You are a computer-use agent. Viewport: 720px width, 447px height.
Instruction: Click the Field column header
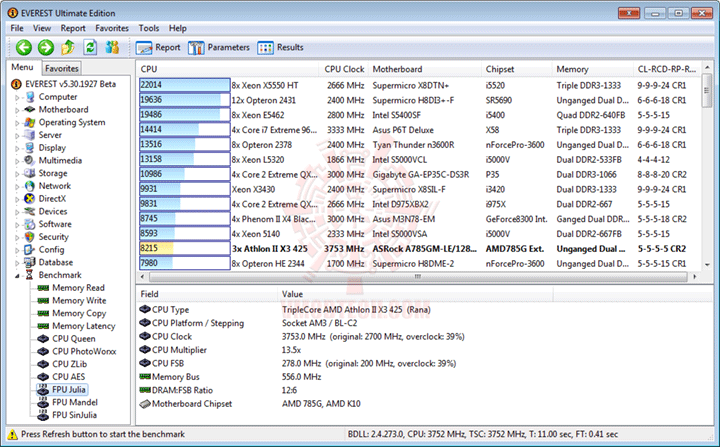(x=207, y=294)
